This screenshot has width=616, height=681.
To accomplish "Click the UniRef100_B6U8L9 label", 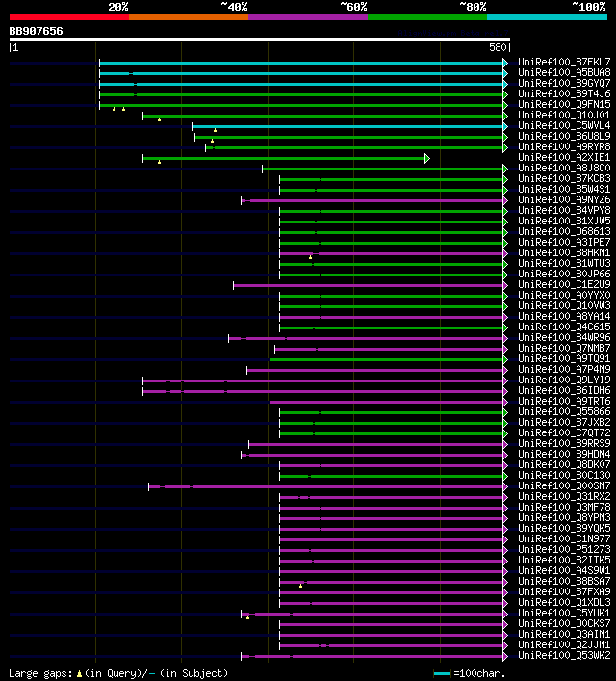I will (564, 136).
